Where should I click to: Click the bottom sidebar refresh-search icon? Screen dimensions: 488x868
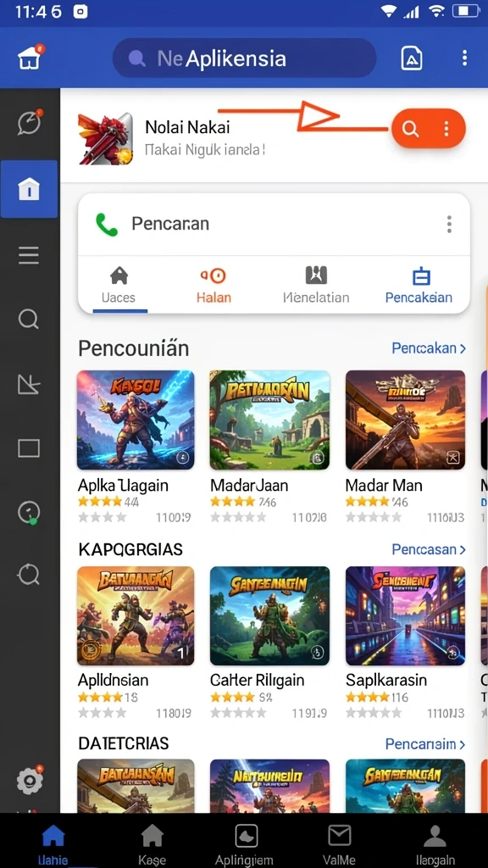[x=29, y=576]
